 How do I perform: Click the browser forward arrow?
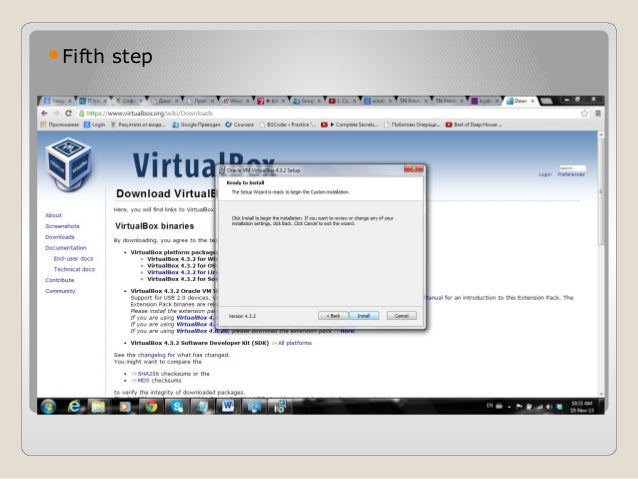click(56, 114)
